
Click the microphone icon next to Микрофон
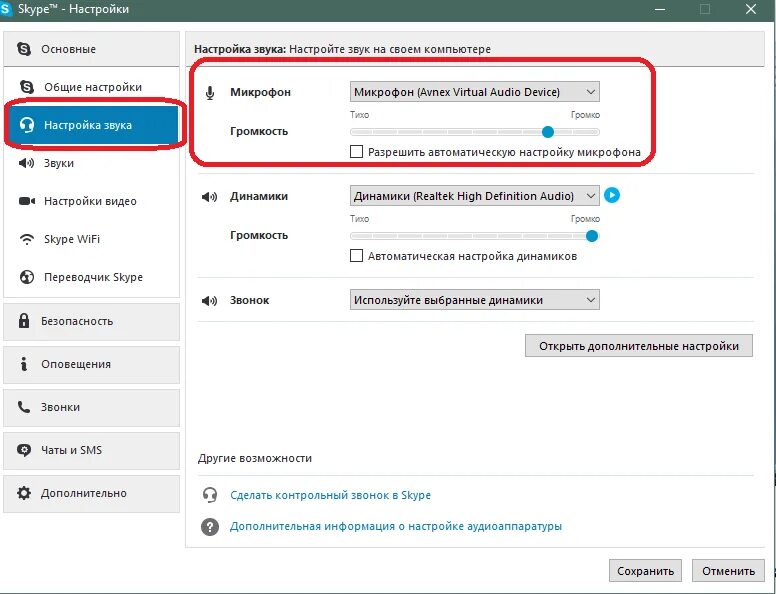(210, 93)
